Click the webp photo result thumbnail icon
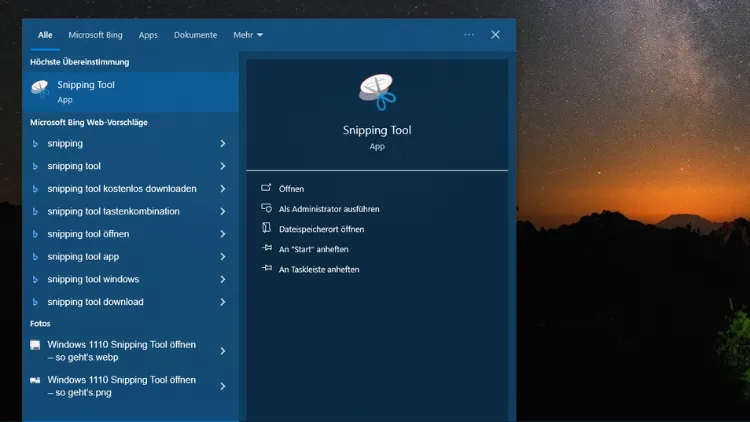The width and height of the screenshot is (750, 422). (35, 345)
